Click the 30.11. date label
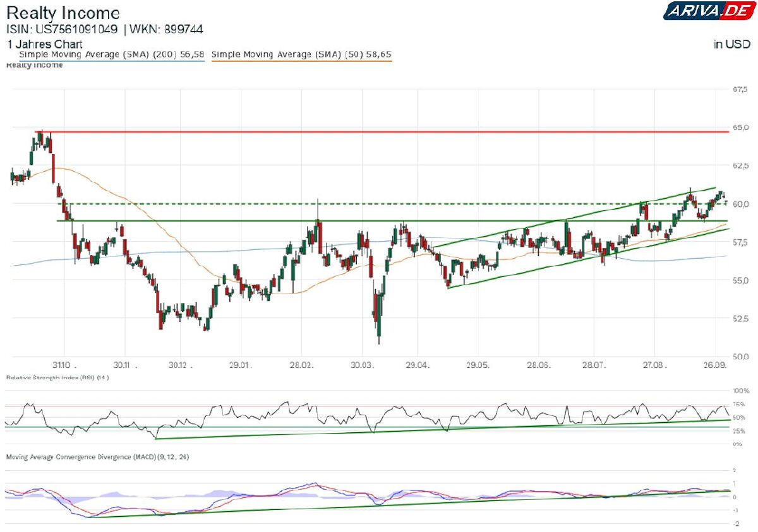This screenshot has height=532, width=758. coord(125,365)
